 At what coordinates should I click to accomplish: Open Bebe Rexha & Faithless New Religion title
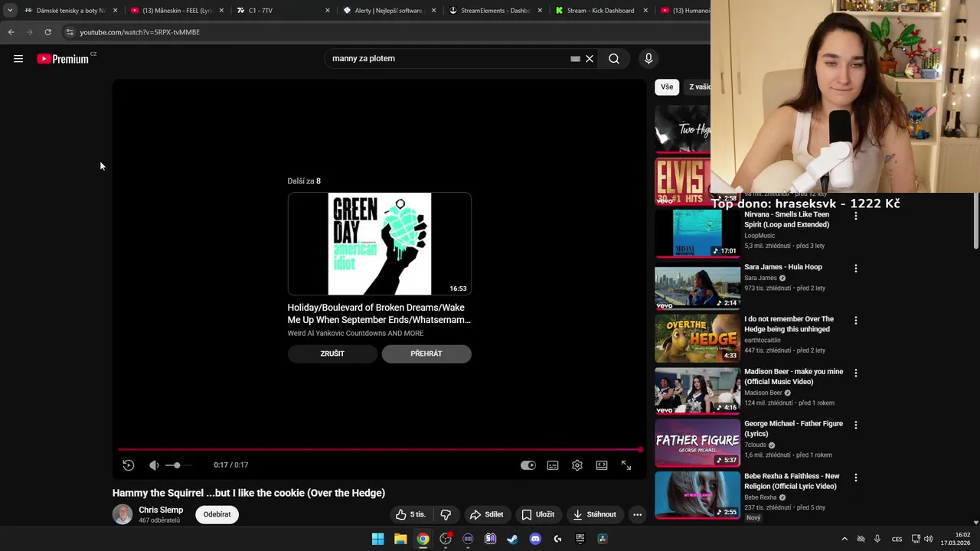pos(792,481)
